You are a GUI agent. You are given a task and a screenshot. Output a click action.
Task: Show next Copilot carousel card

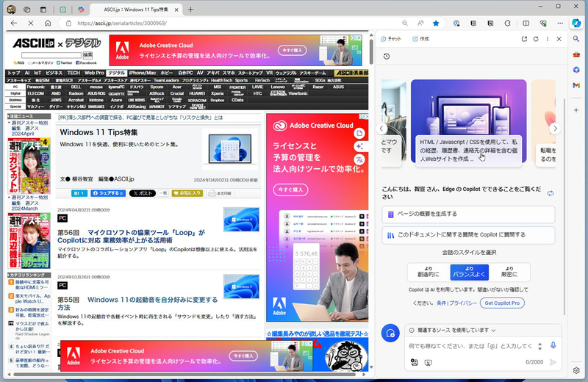(555, 129)
